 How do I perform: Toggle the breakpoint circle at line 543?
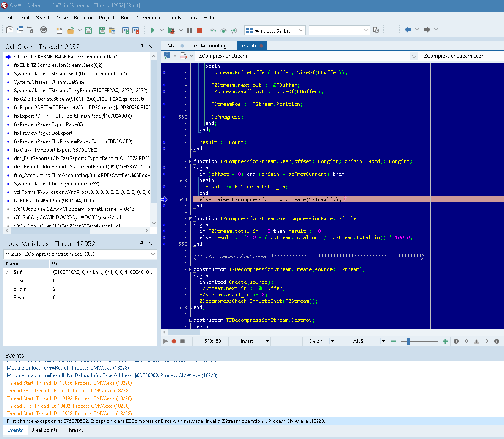point(164,199)
